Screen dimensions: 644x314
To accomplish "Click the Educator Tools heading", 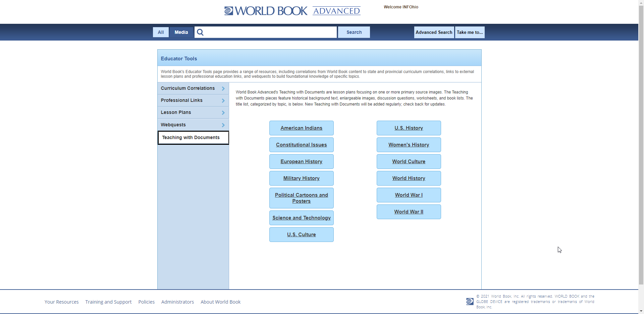I will tap(179, 58).
